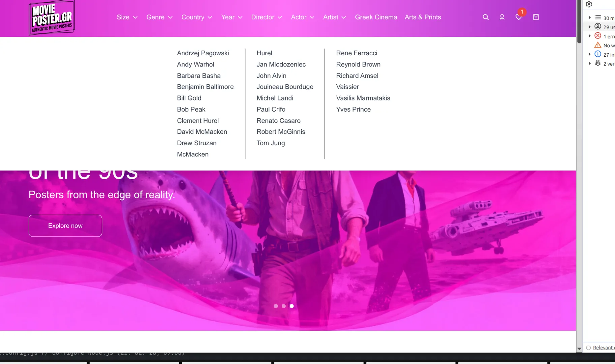Select the Relevant radio option

pos(588,348)
